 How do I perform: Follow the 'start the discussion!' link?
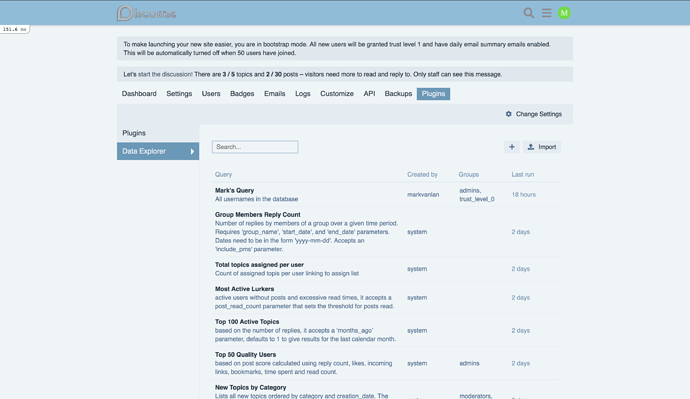click(165, 74)
